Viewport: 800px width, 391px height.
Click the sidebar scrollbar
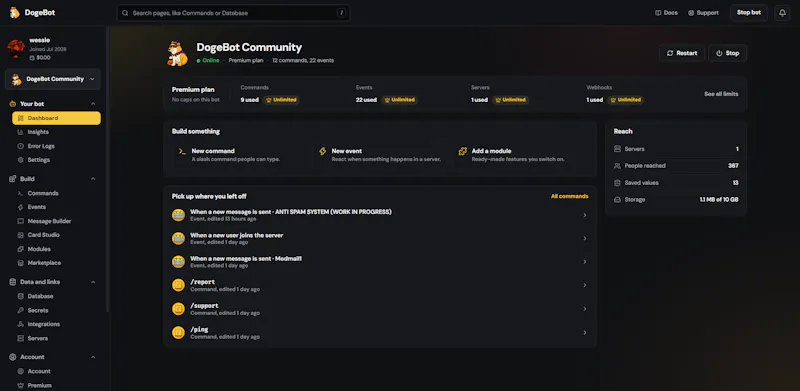(108, 168)
